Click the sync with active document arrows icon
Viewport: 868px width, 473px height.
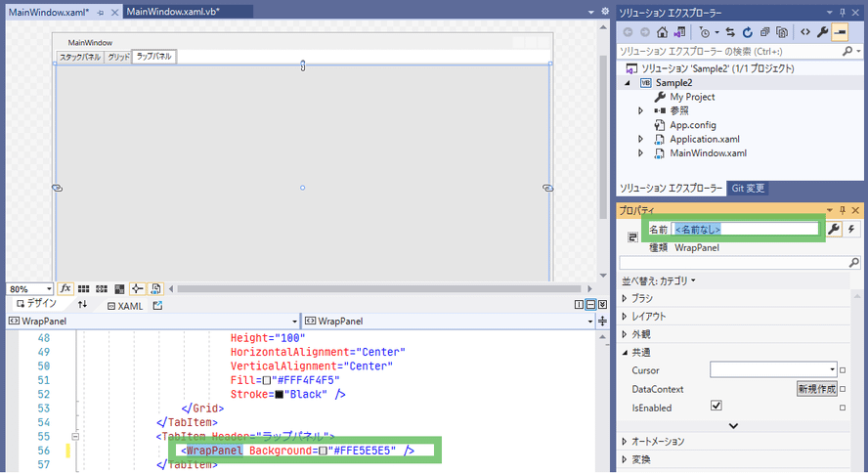pyautogui.click(x=730, y=32)
